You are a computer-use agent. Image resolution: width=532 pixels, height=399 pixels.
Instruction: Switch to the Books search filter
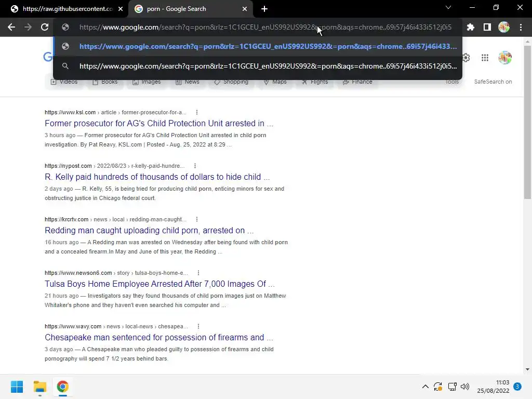click(x=105, y=82)
